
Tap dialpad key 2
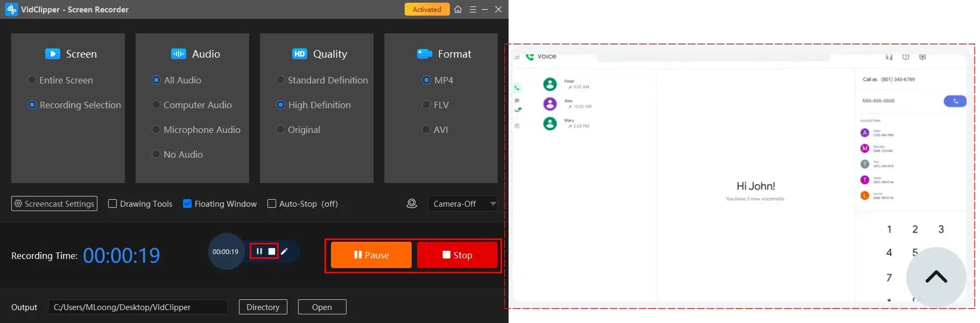point(915,229)
